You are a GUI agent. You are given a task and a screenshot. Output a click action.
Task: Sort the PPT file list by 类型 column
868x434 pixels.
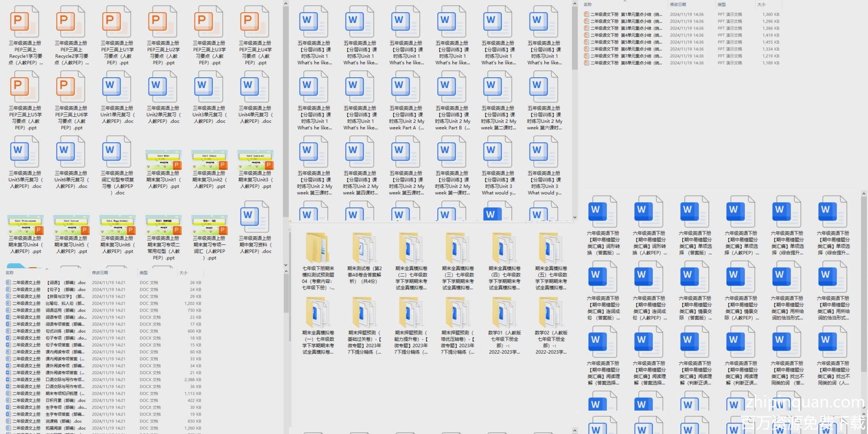[x=722, y=4]
